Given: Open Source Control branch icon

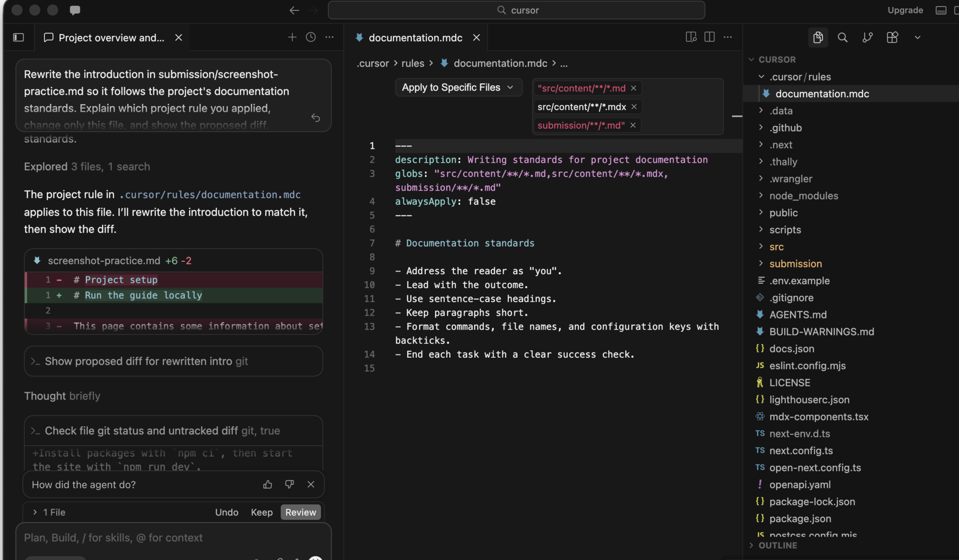Looking at the screenshot, I should click(x=867, y=37).
